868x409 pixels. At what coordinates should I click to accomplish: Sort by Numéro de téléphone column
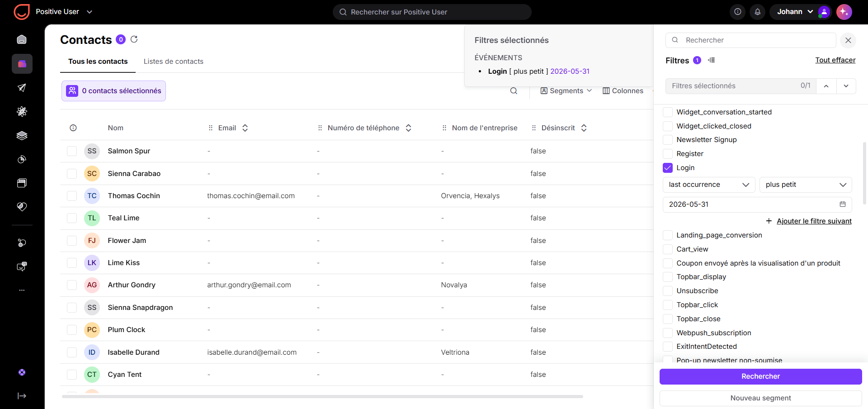[408, 128]
